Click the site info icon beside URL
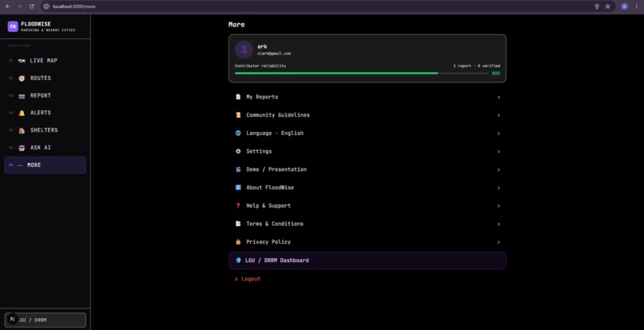The height and width of the screenshot is (330, 644). (46, 6)
